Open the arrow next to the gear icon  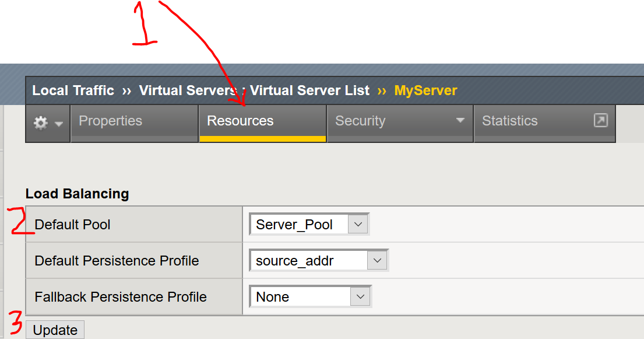59,124
